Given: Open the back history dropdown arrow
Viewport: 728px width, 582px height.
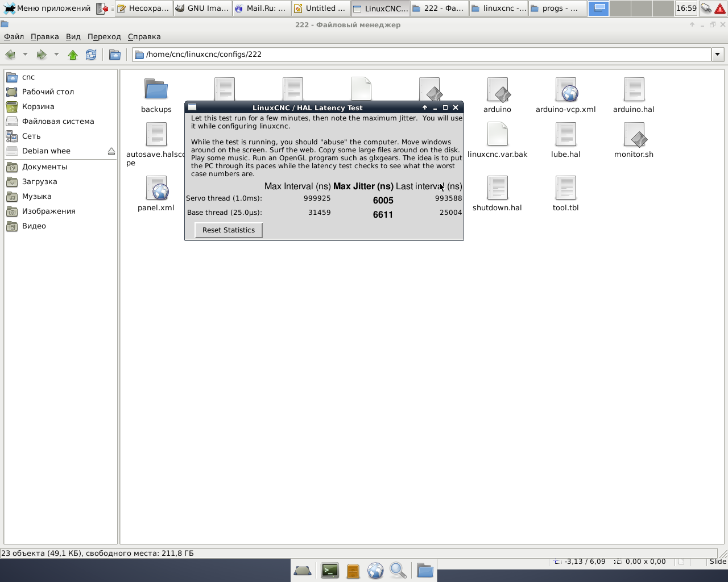Looking at the screenshot, I should click(x=25, y=55).
